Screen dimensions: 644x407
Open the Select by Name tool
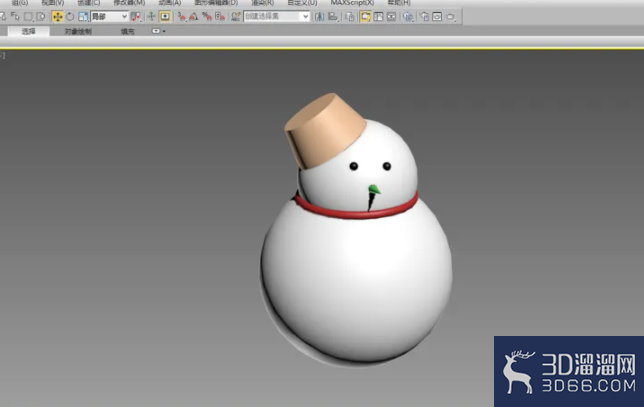(15, 16)
